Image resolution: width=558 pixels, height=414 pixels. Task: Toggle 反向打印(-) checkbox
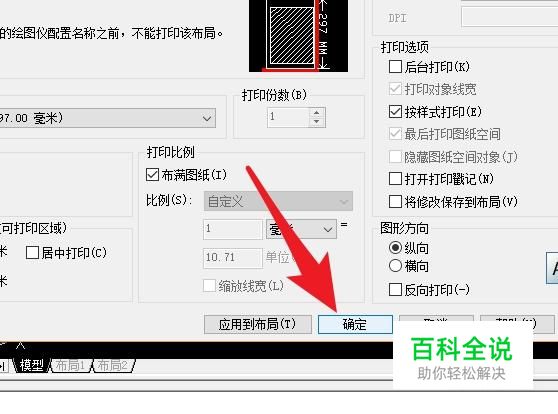click(395, 290)
